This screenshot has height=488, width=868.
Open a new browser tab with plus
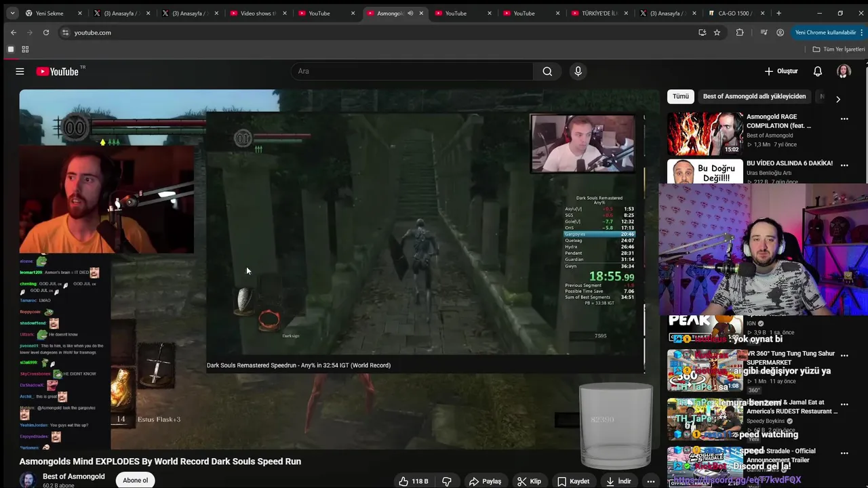click(778, 13)
